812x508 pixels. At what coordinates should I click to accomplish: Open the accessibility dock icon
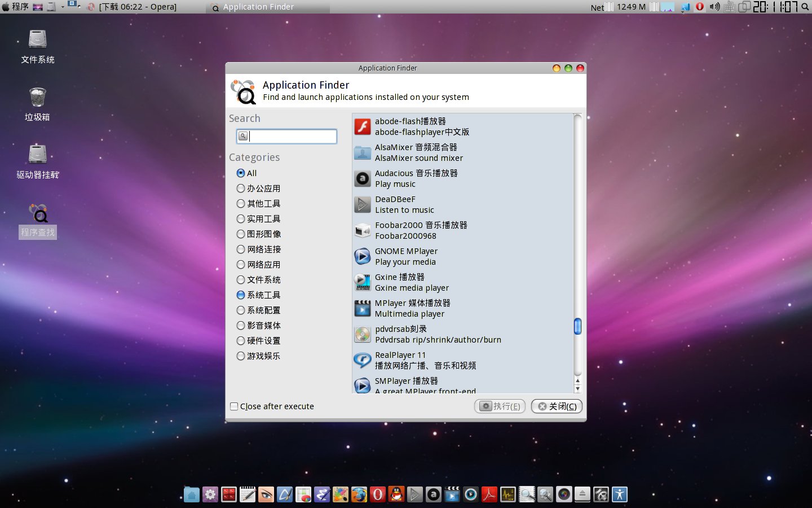click(620, 494)
